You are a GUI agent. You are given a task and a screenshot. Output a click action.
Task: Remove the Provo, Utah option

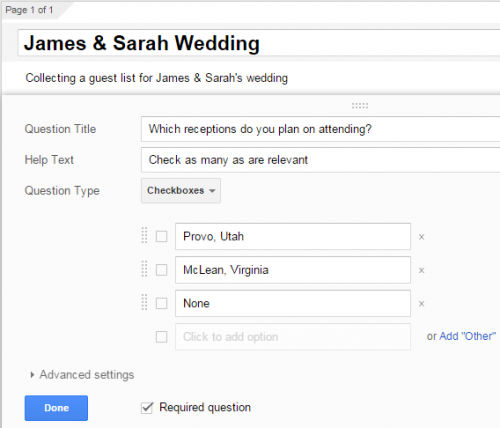(x=421, y=237)
